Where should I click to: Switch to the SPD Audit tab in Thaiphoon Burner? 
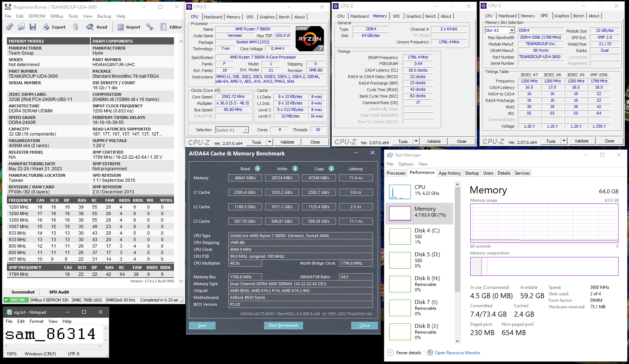point(59,292)
